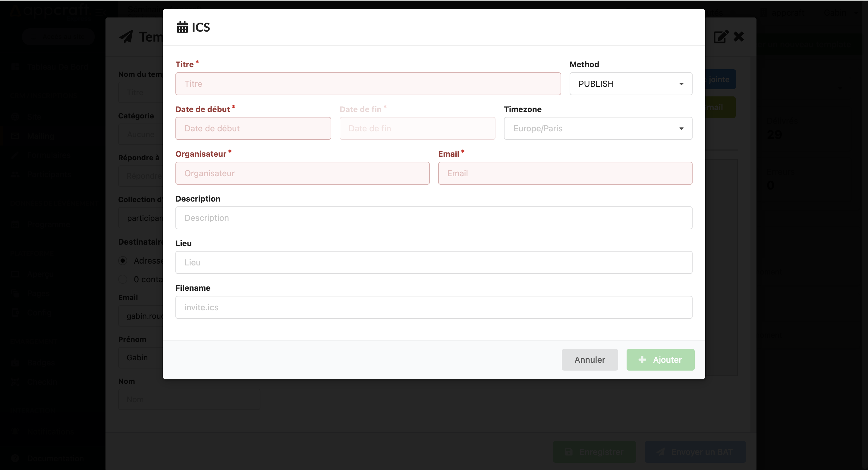
Task: Go to Participants in the sidebar
Action: point(49,174)
